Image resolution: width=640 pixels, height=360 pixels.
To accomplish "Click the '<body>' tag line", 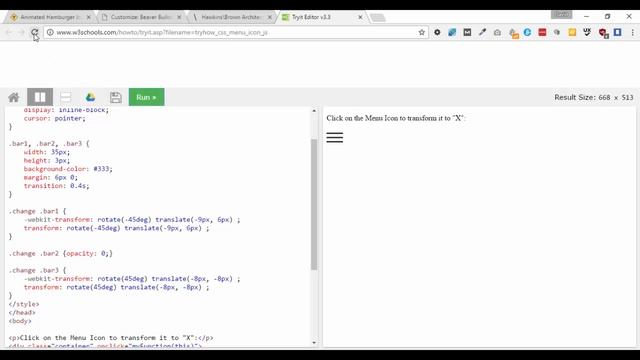I will tap(20, 321).
